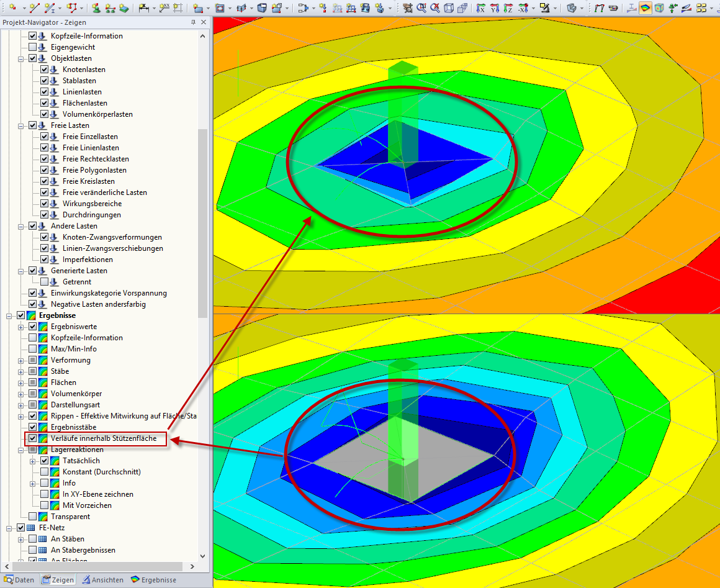Enable the Eigengewicht checkbox
This screenshot has height=588, width=720.
[33, 47]
